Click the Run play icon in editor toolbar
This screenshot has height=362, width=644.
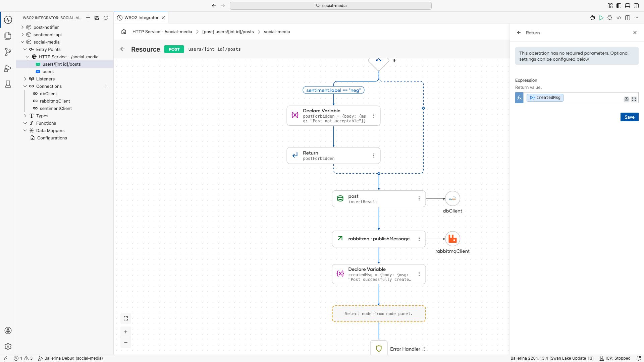(x=601, y=18)
